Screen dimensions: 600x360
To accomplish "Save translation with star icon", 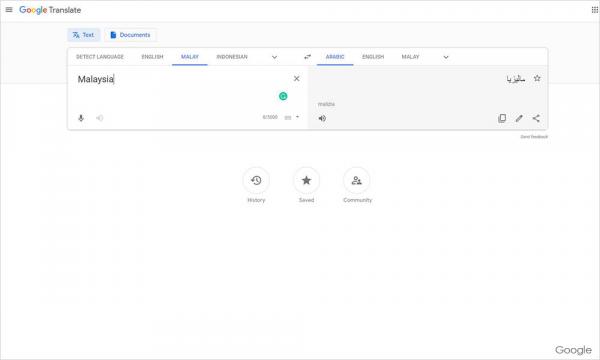I will click(x=537, y=78).
